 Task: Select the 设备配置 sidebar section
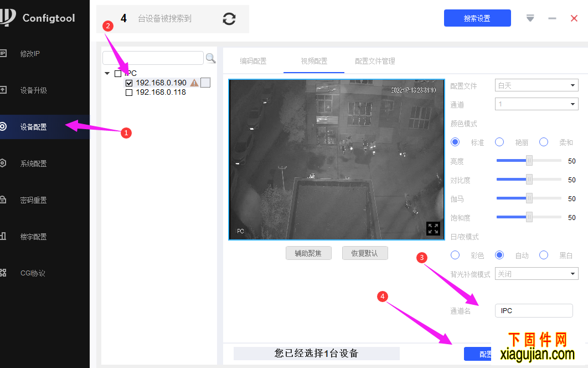click(x=45, y=127)
